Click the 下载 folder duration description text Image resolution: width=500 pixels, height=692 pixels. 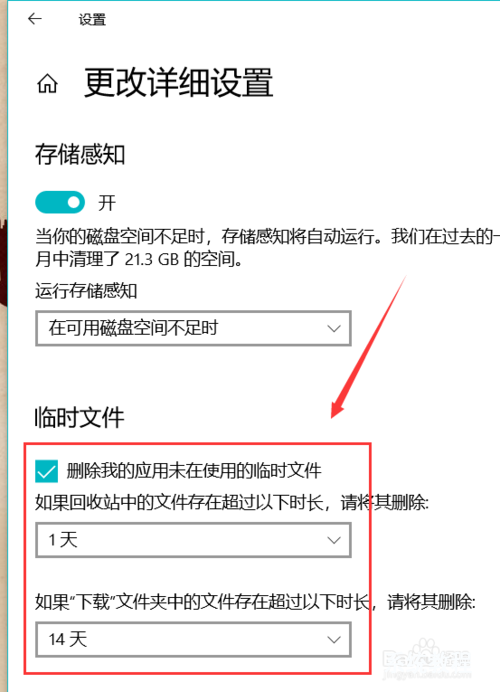[256, 602]
